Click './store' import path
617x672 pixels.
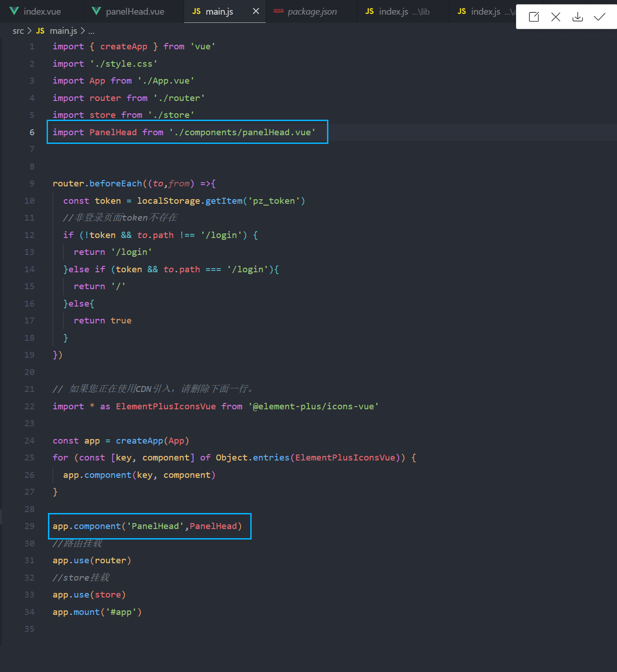click(x=171, y=115)
